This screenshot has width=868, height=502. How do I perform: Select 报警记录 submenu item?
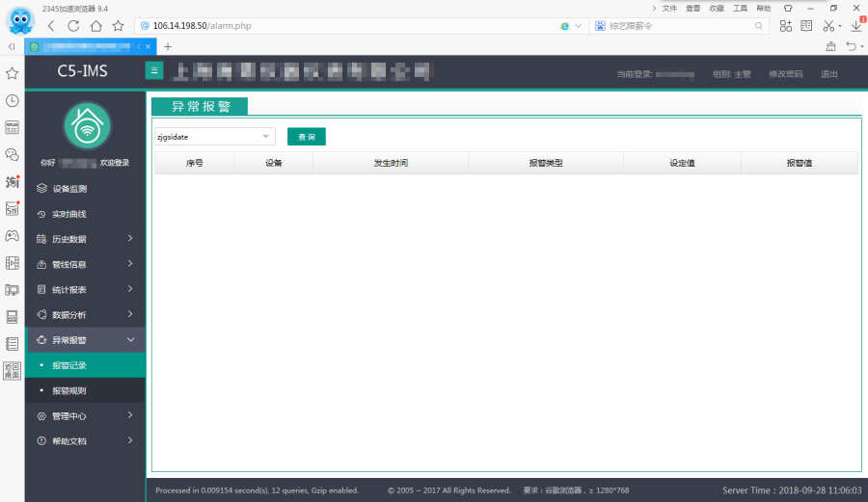coord(85,365)
